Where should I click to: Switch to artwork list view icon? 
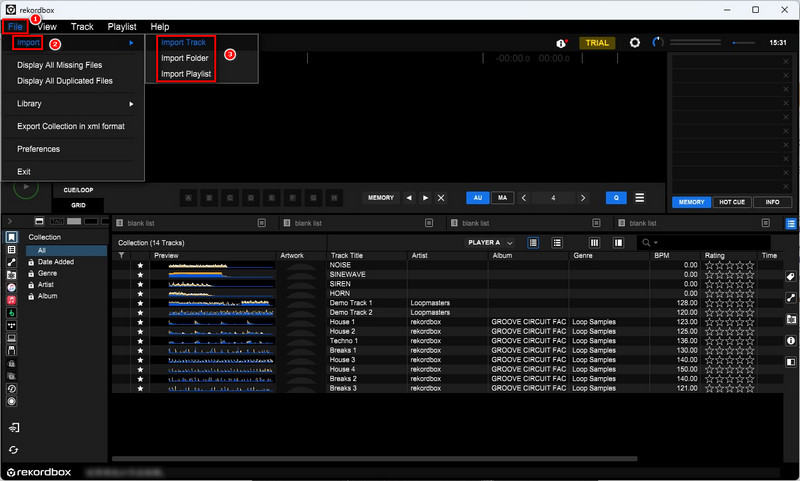coord(533,243)
